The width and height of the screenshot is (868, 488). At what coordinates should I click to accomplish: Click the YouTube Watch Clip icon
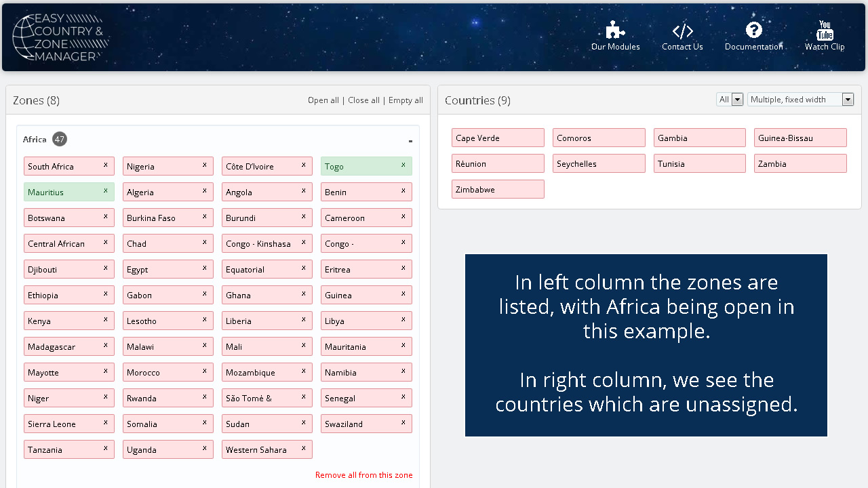point(825,30)
